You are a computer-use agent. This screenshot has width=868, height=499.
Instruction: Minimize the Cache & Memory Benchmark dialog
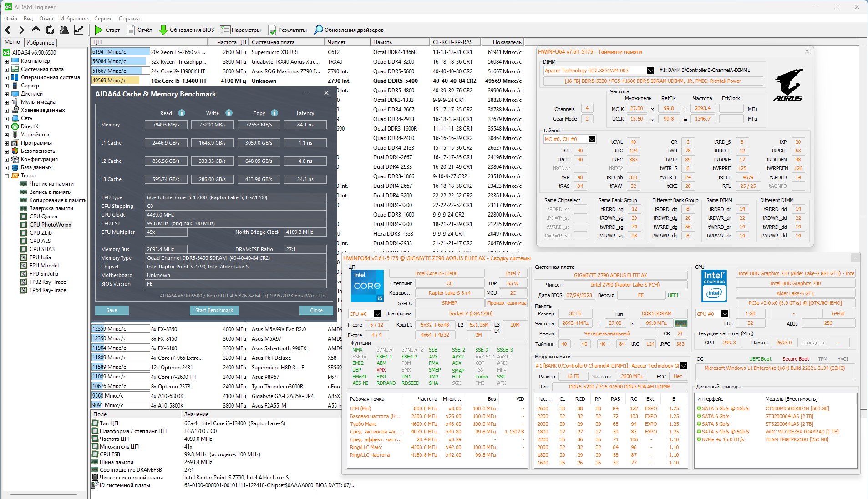tap(306, 93)
